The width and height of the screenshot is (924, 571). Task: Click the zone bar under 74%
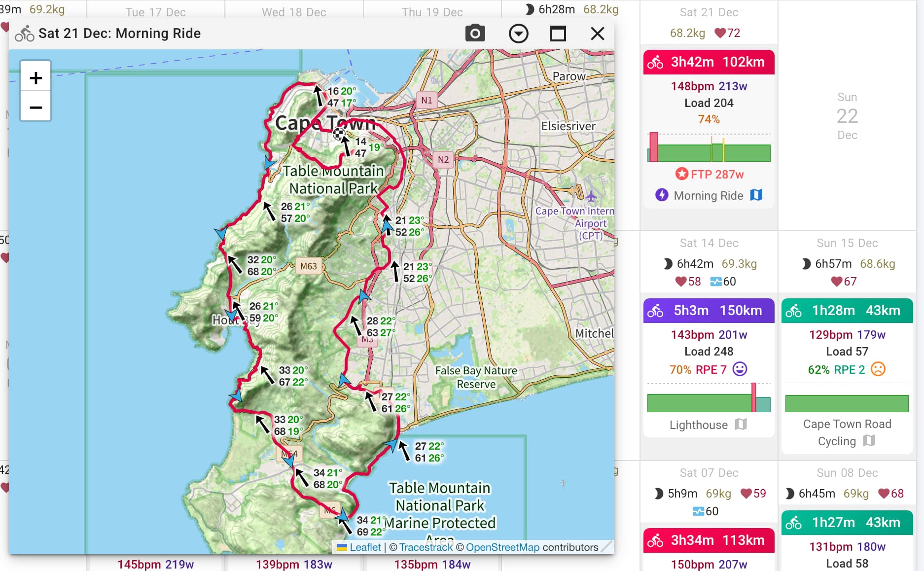[x=709, y=147]
